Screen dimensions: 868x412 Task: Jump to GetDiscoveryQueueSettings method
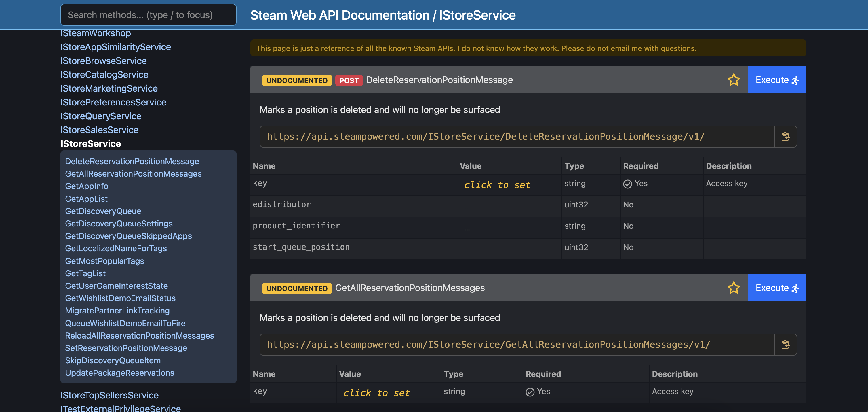click(x=119, y=224)
